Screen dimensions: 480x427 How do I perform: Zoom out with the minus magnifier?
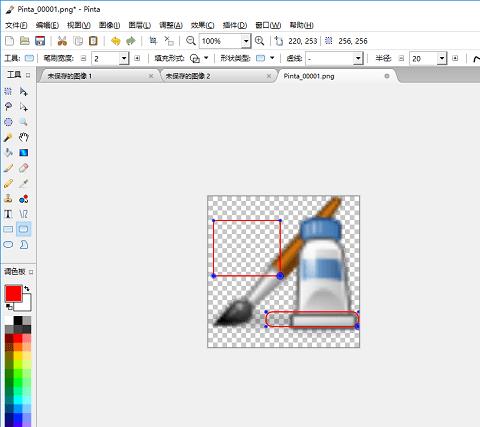click(x=191, y=41)
